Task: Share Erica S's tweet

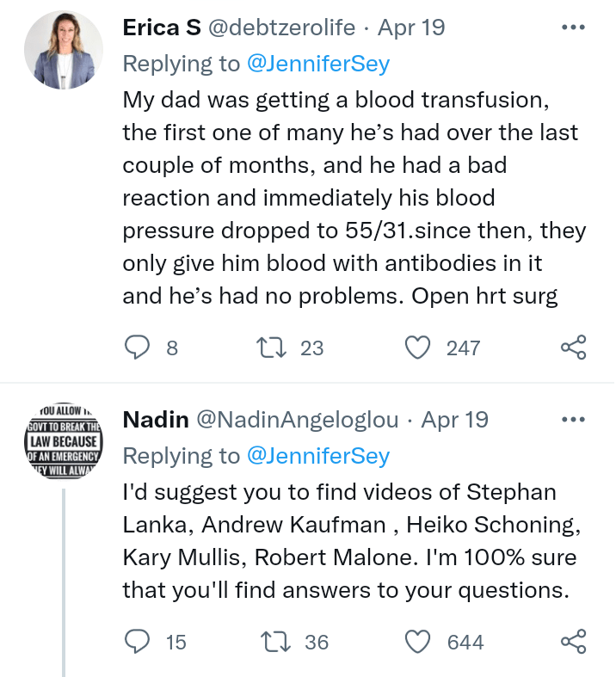Action: tap(573, 348)
